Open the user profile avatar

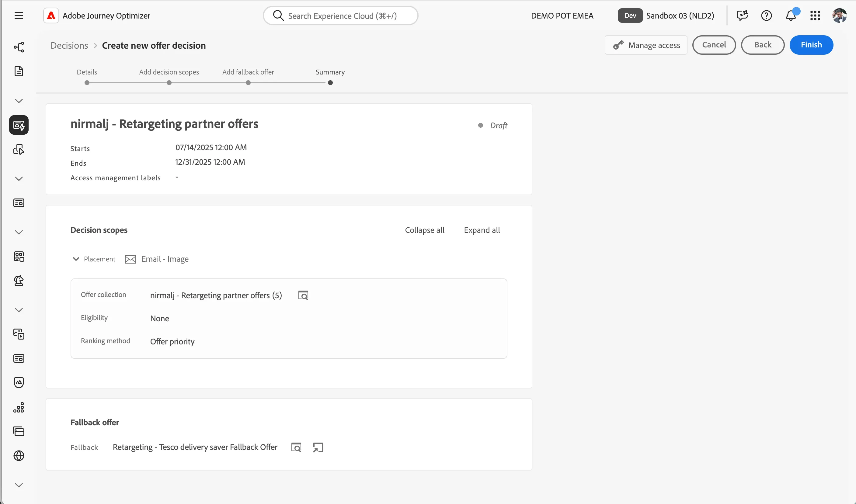coord(840,15)
